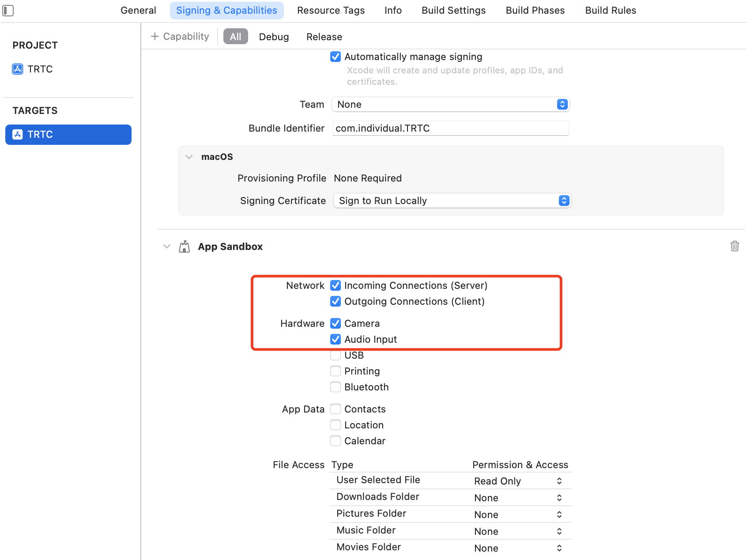747x560 pixels.
Task: Open the Info tab
Action: click(393, 10)
